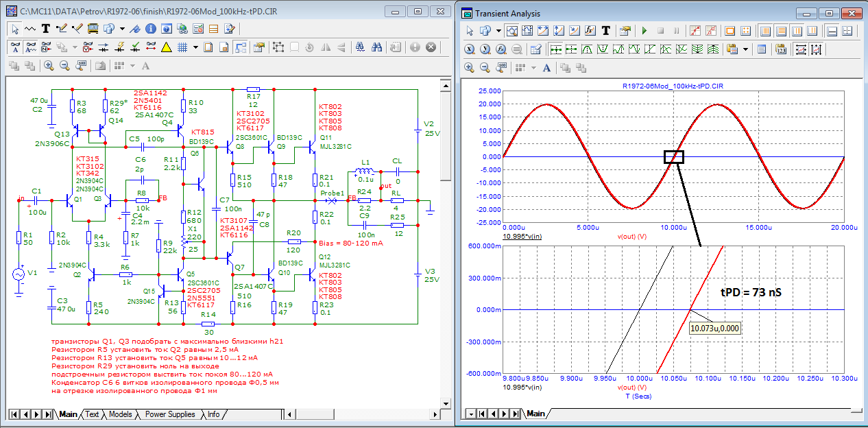Toggle the grid display in schematic toolbar
This screenshot has width=868, height=428.
coord(183,47)
